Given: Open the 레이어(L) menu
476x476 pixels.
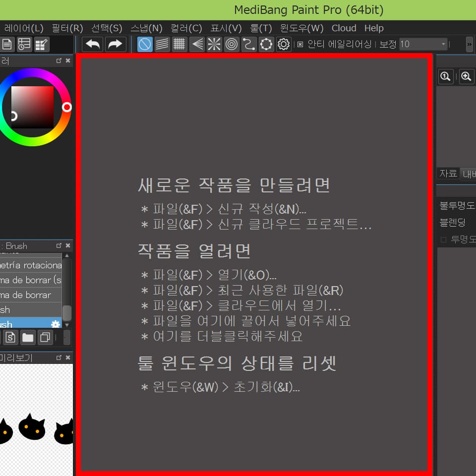Looking at the screenshot, I should pyautogui.click(x=24, y=28).
